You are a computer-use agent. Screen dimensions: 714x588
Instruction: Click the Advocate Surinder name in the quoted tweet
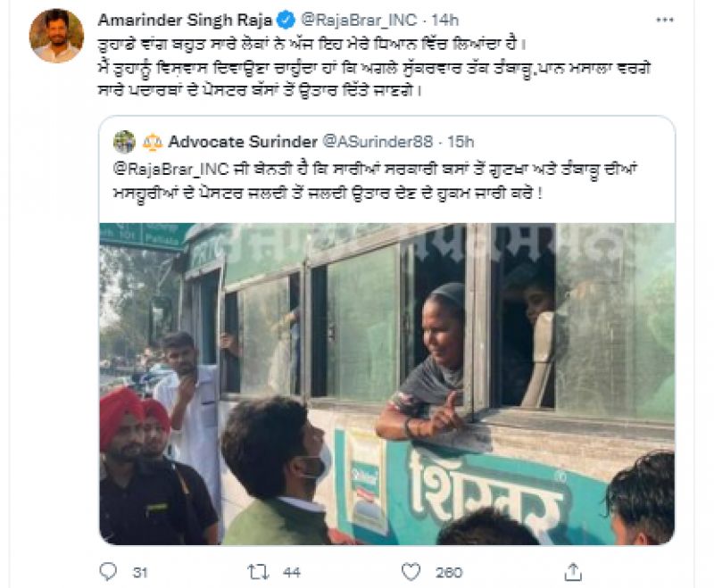pyautogui.click(x=242, y=142)
